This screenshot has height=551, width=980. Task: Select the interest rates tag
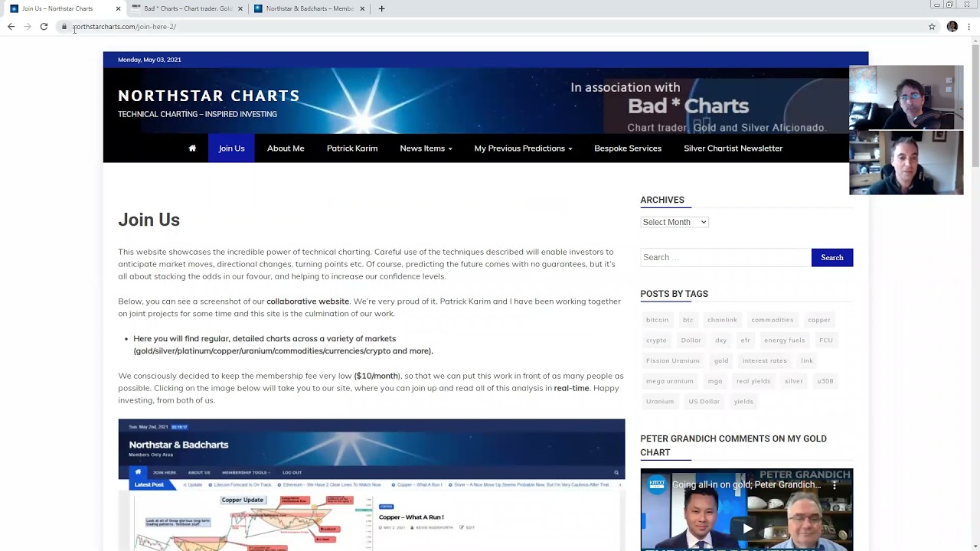pos(764,360)
